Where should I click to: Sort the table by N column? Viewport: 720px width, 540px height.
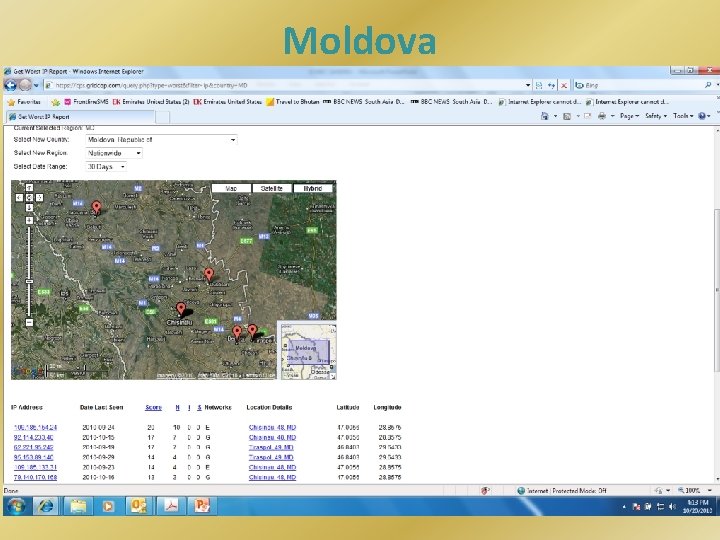177,407
